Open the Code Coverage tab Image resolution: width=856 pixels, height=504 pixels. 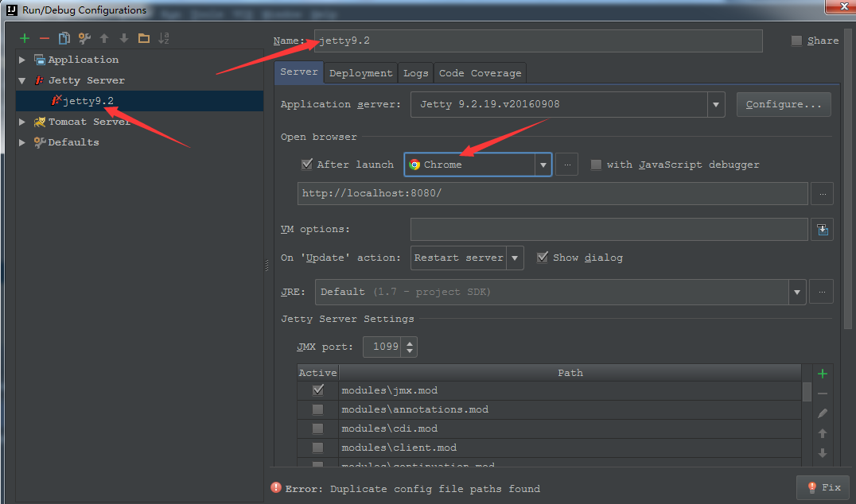click(480, 73)
